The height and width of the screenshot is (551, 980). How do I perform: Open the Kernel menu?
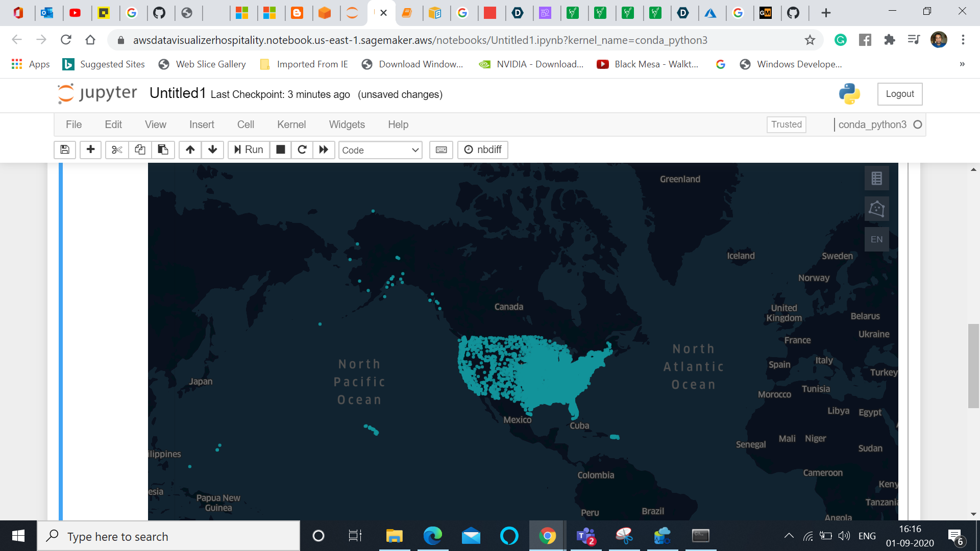291,124
